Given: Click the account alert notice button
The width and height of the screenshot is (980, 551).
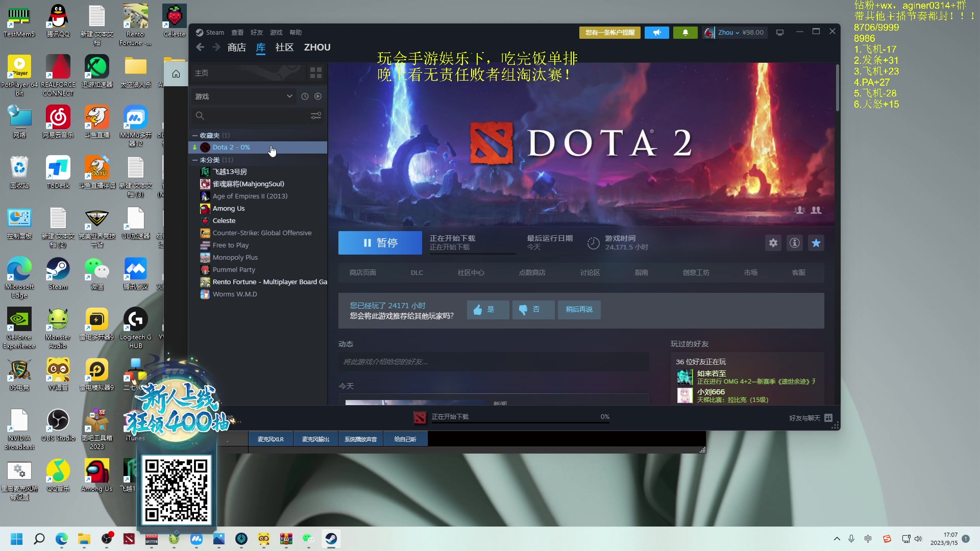Looking at the screenshot, I should (610, 33).
